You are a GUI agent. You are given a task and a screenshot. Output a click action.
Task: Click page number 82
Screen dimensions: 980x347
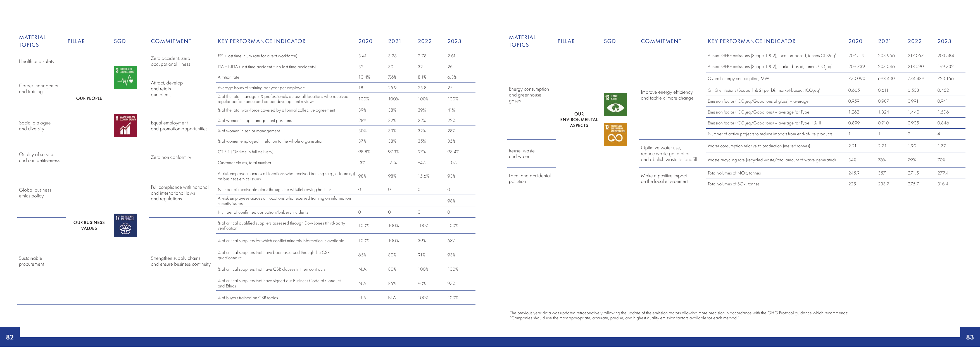click(10, 337)
